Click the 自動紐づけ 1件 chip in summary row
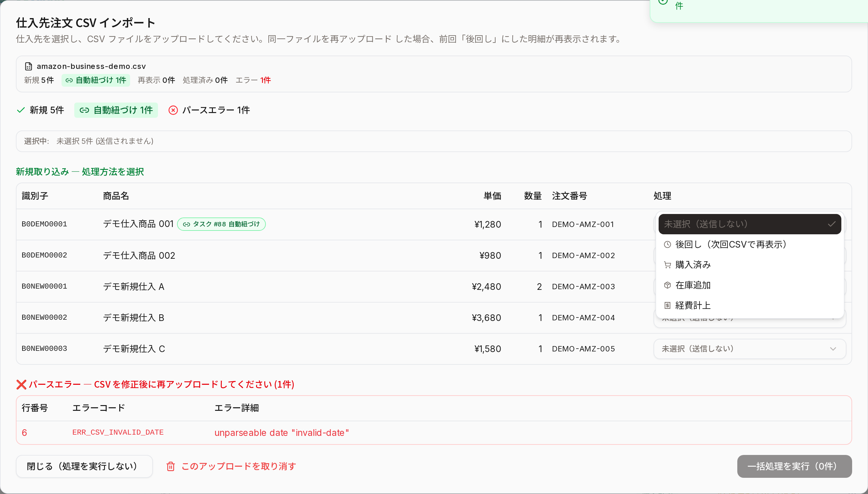The width and height of the screenshot is (868, 494). (116, 110)
